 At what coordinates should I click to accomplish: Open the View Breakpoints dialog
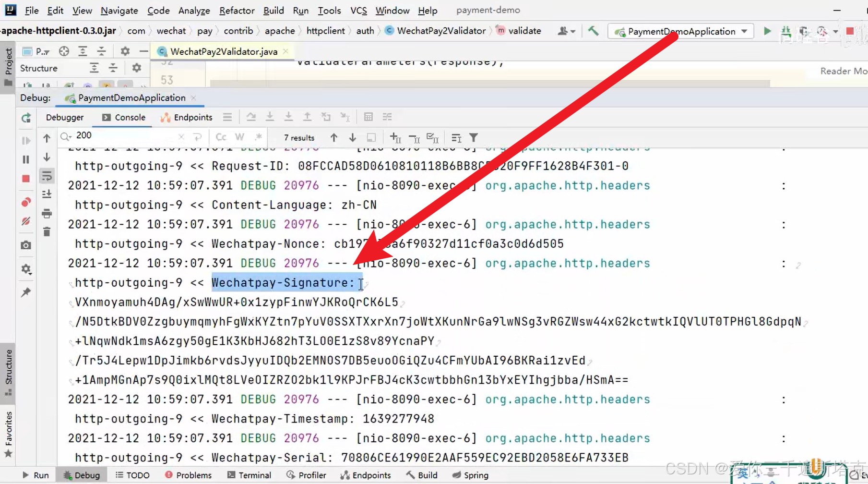[26, 202]
